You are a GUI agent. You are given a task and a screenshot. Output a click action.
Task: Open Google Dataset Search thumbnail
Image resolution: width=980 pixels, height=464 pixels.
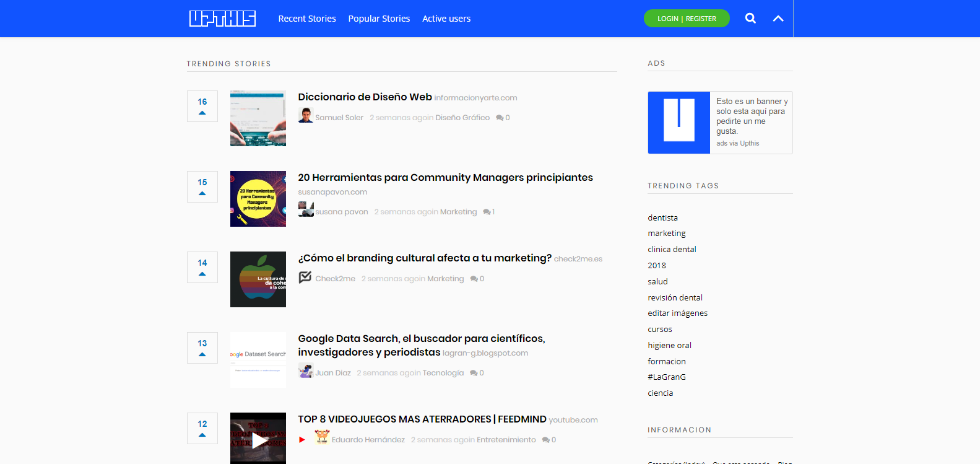coord(258,360)
